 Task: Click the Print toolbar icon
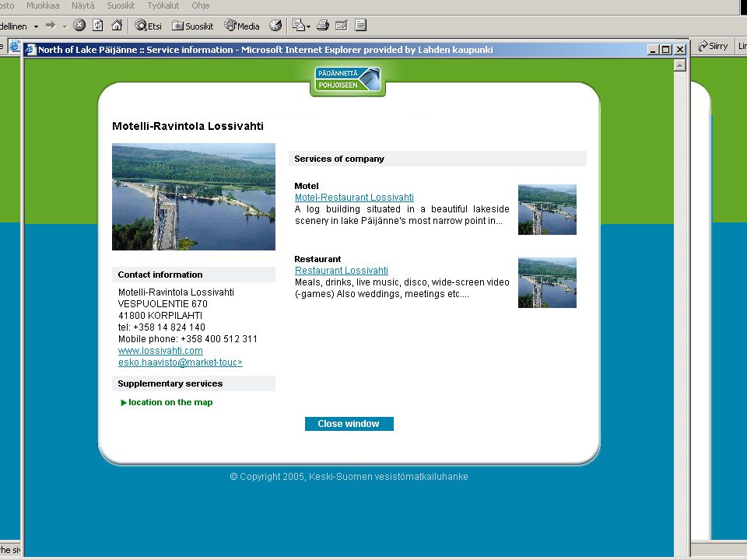(x=323, y=25)
